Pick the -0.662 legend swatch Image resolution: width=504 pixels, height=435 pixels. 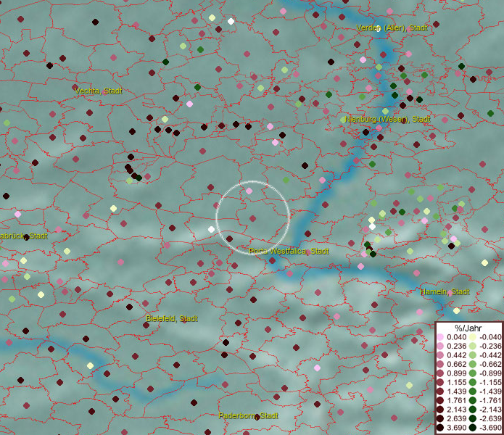(473, 365)
